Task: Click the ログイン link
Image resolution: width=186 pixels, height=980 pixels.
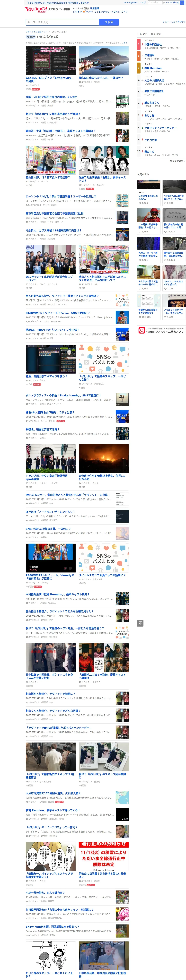Action: tap(77, 11)
